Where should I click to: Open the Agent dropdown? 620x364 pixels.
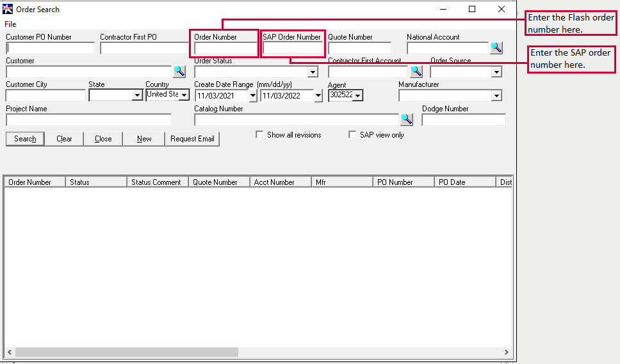pos(358,95)
